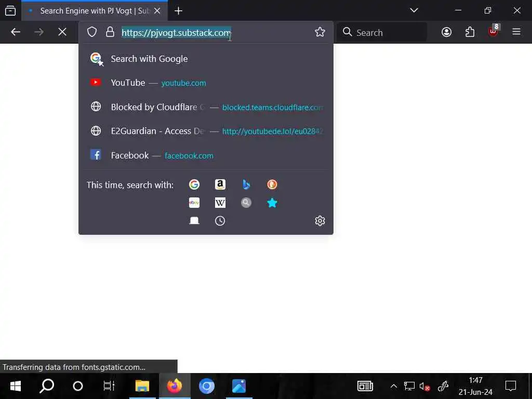Select the E2Guardian Access Denied suggestion
The width and height of the screenshot is (532, 399).
coord(206,131)
